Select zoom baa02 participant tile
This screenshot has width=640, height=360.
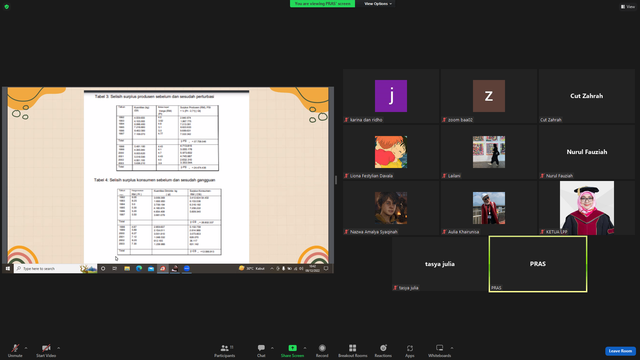[489, 96]
